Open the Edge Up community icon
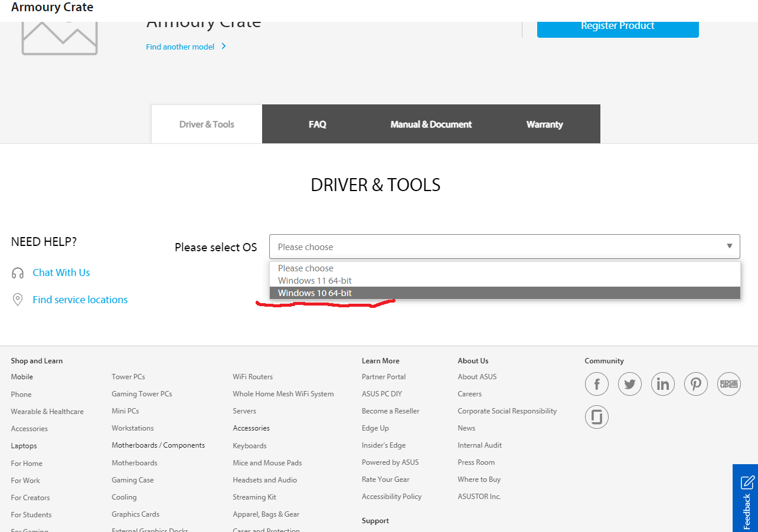Screen dimensions: 758x532 729,385
